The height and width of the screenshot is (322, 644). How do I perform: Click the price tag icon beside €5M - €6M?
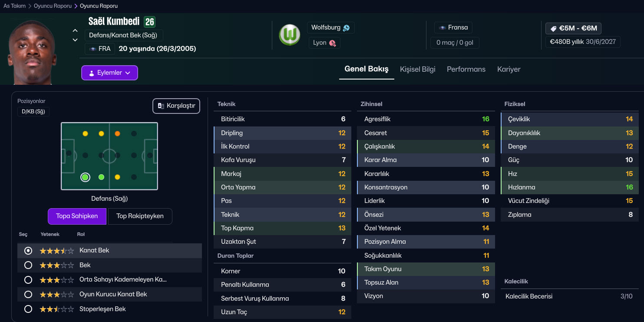[x=553, y=29]
